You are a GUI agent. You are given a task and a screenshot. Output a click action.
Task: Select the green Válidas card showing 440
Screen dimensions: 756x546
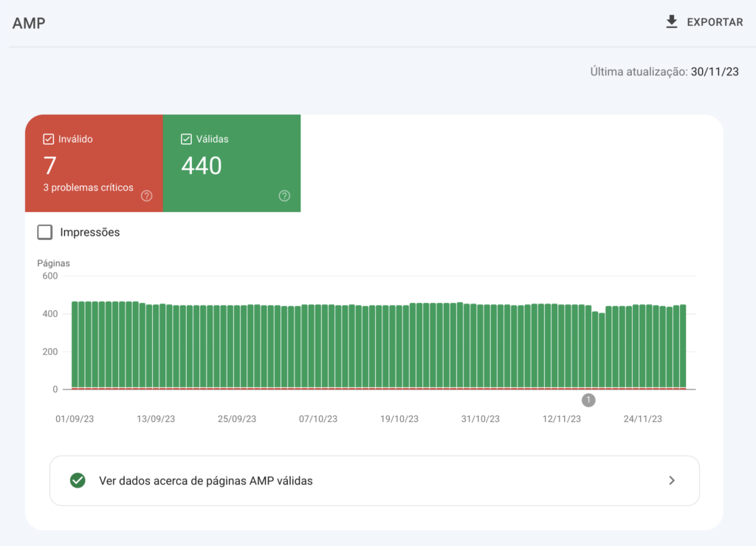[232, 163]
